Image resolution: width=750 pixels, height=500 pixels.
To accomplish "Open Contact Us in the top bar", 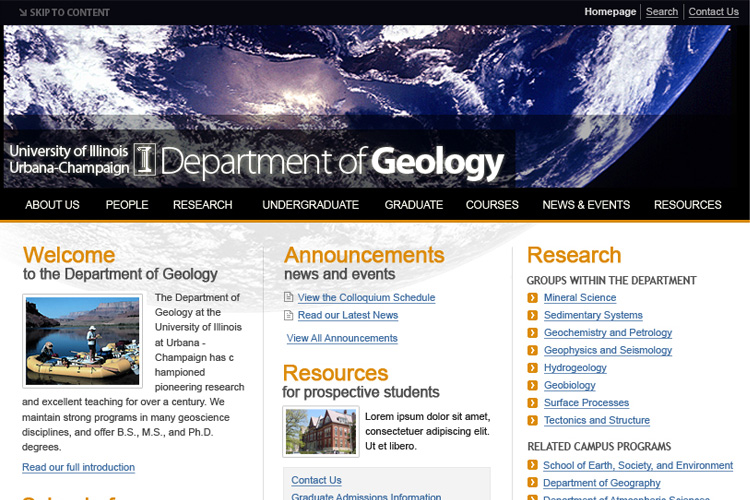I will click(x=713, y=11).
